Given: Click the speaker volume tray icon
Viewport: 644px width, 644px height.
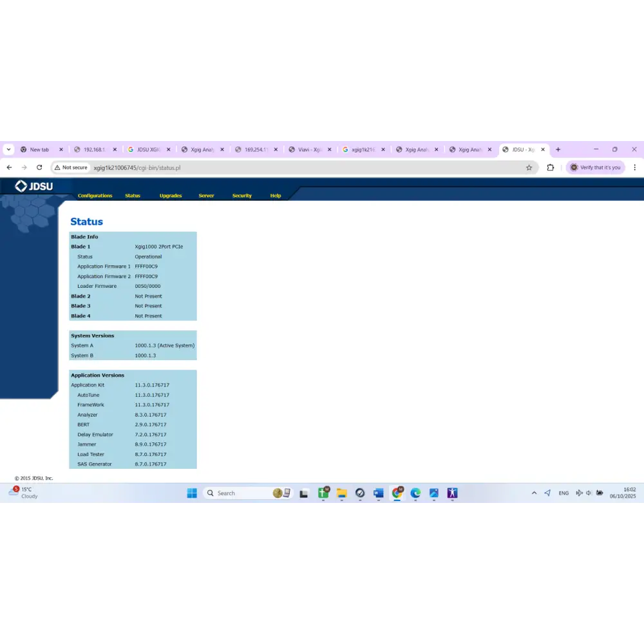Looking at the screenshot, I should 589,493.
